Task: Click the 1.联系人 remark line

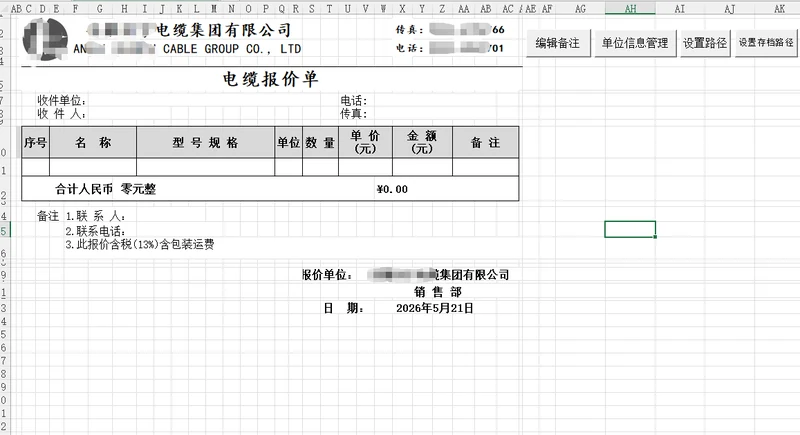Action: pos(96,216)
